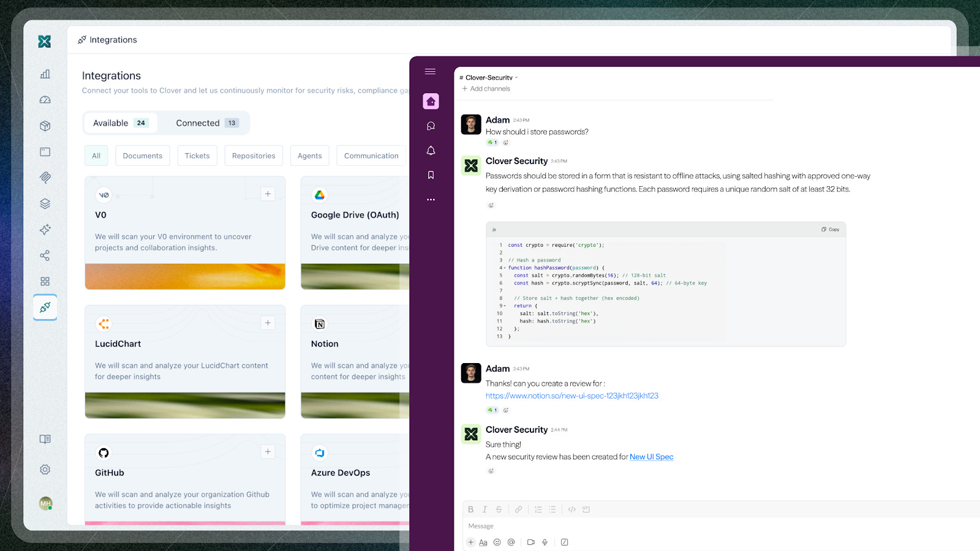Click the MH user avatar

pos(45,503)
